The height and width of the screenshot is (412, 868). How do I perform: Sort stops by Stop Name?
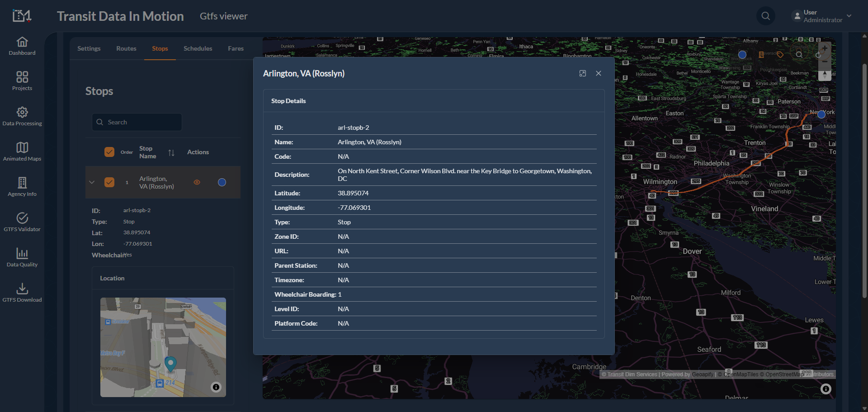(171, 152)
